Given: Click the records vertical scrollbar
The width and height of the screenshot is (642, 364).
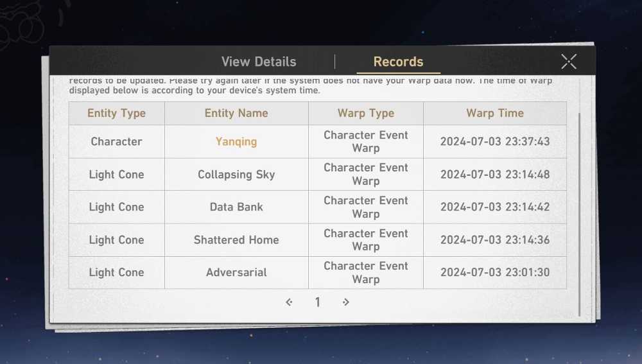Looking at the screenshot, I should [x=579, y=214].
